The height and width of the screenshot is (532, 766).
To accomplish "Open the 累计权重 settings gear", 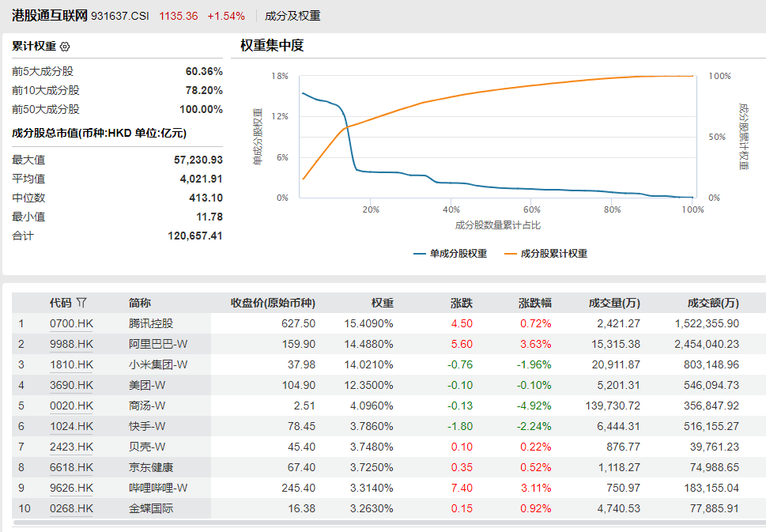I will pyautogui.click(x=65, y=47).
